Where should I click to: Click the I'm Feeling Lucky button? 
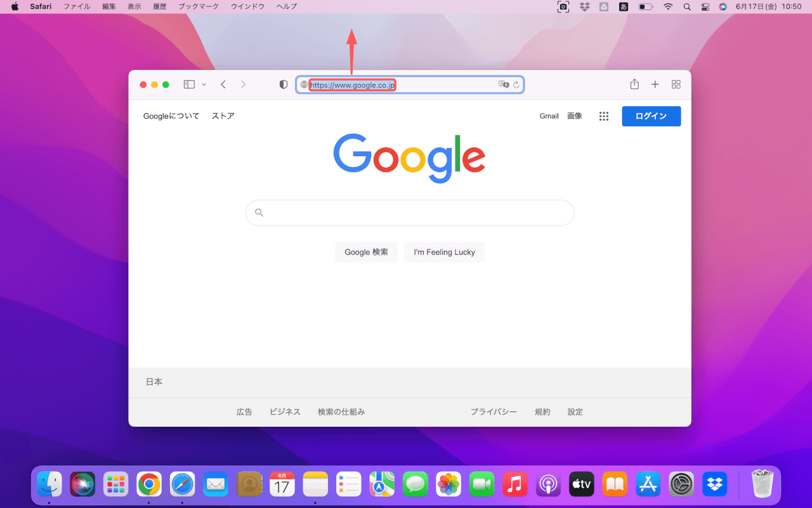[x=445, y=252]
